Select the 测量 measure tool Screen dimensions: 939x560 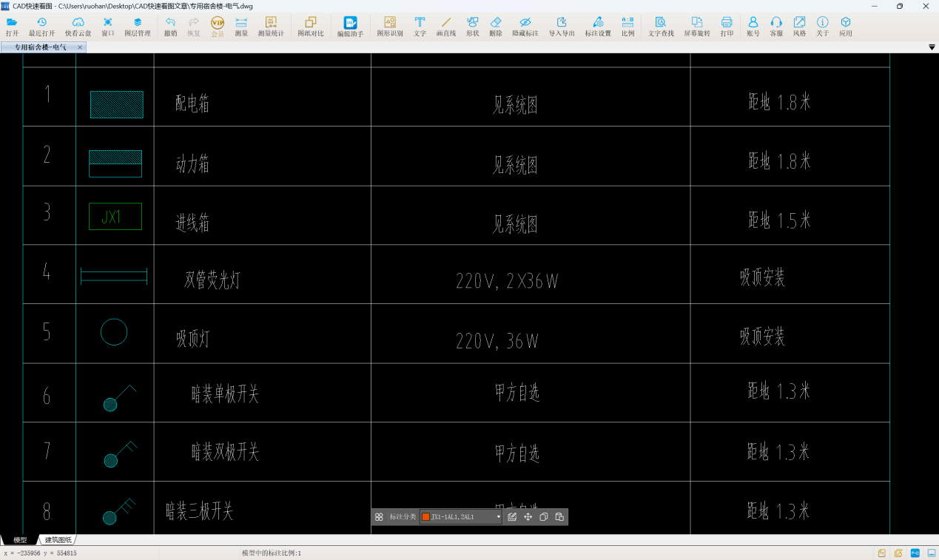241,27
